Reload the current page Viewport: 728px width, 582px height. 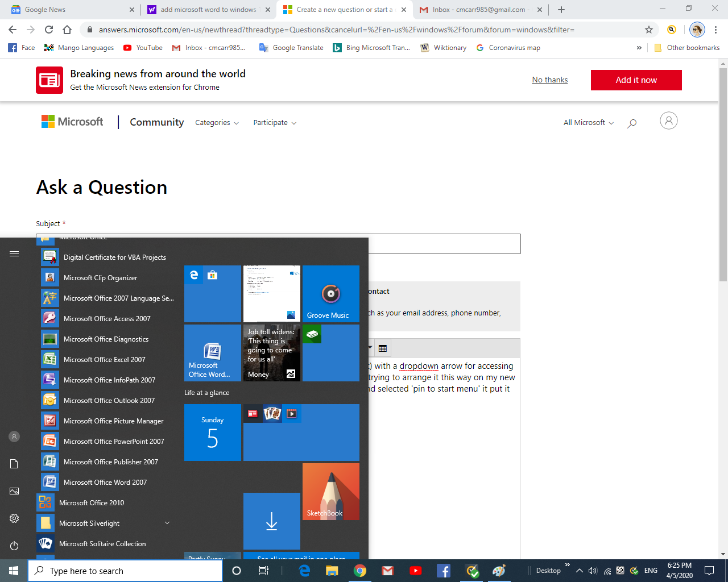(49, 30)
